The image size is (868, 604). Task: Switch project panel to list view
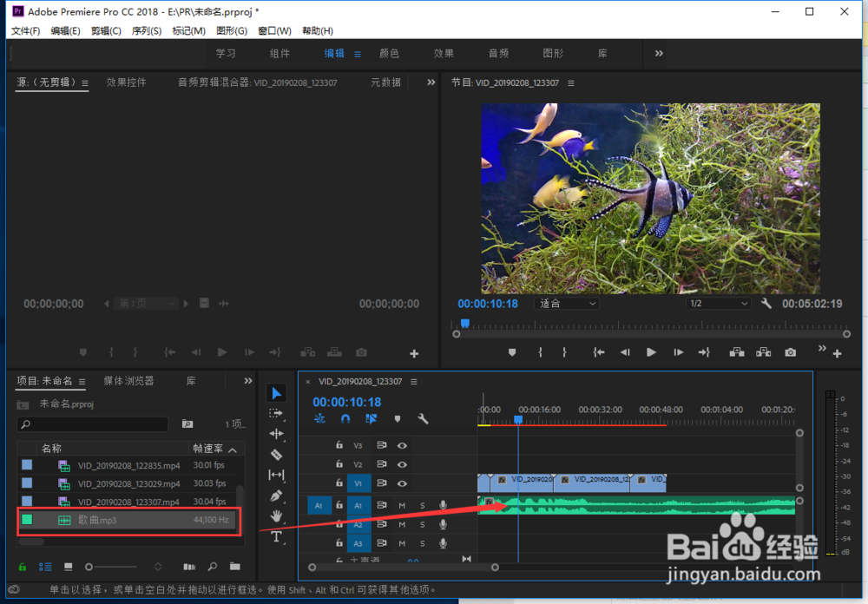click(x=45, y=567)
